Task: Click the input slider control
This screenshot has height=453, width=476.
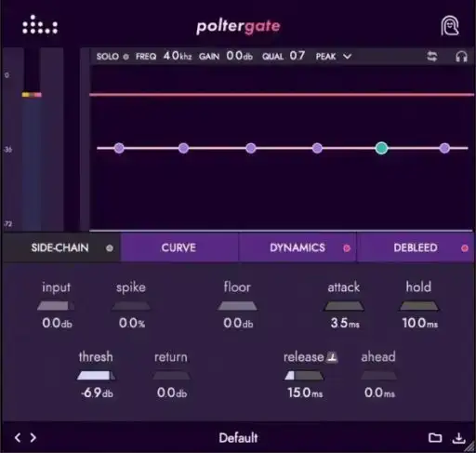Action: (56, 306)
